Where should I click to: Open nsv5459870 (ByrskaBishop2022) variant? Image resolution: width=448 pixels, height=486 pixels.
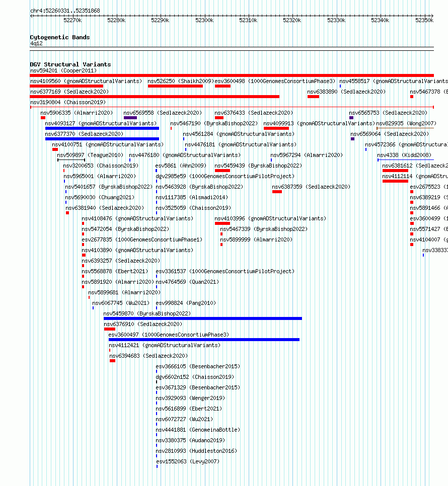point(147,313)
